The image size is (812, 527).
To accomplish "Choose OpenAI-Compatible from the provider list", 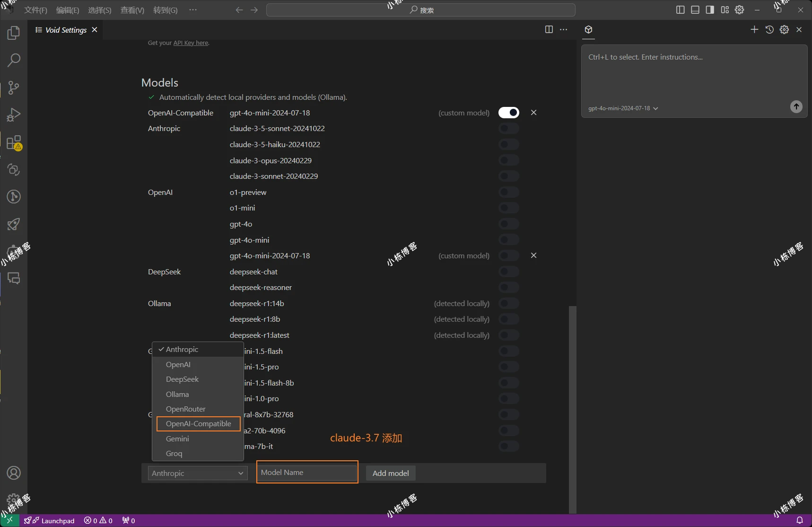I will tap(198, 424).
